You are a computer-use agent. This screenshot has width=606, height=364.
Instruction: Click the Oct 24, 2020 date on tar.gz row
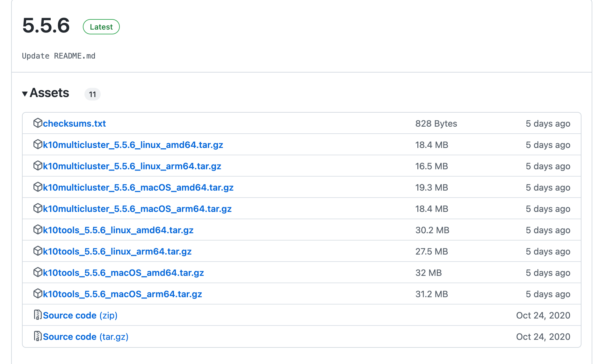click(543, 337)
